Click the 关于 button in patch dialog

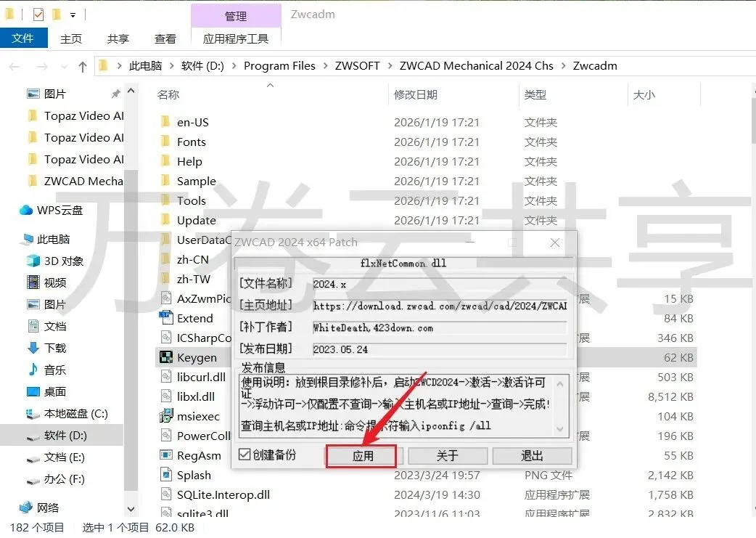click(448, 456)
